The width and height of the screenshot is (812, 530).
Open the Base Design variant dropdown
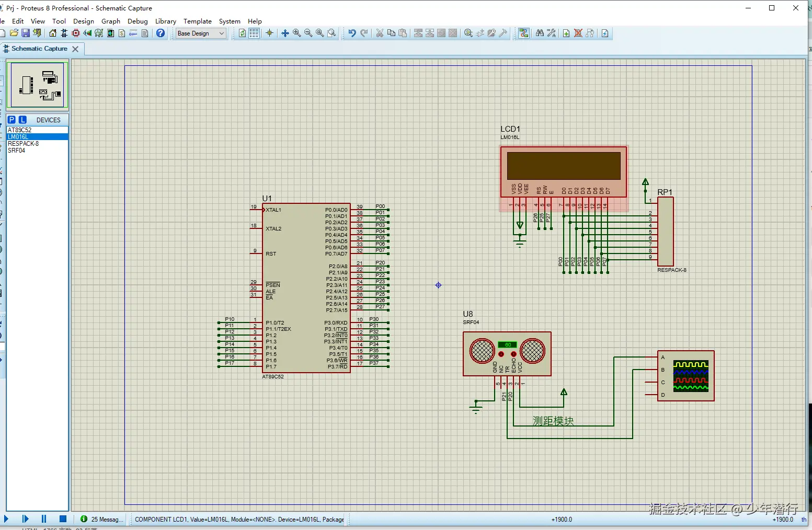click(201, 33)
